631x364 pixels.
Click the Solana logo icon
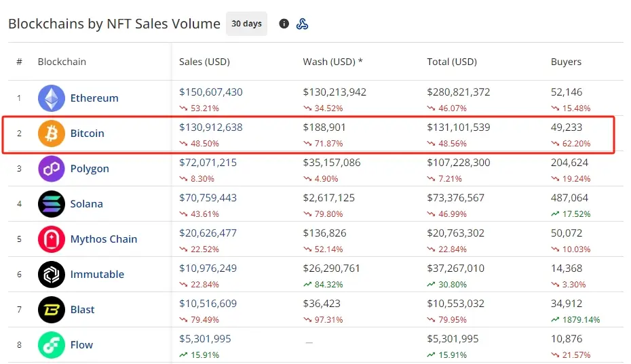pyautogui.click(x=52, y=204)
